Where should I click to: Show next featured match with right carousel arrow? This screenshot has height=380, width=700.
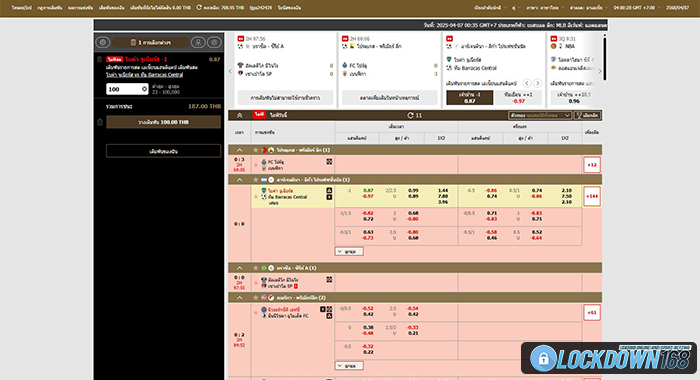point(600,71)
